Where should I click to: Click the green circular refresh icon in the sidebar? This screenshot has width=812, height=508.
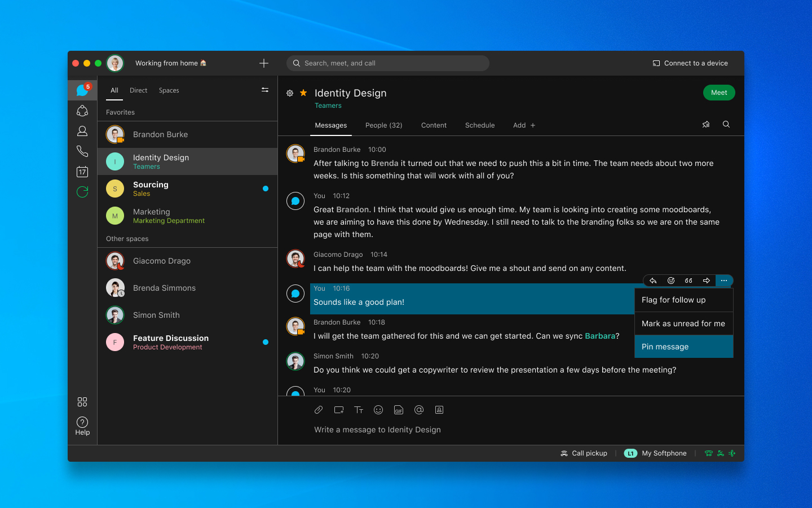(x=82, y=192)
